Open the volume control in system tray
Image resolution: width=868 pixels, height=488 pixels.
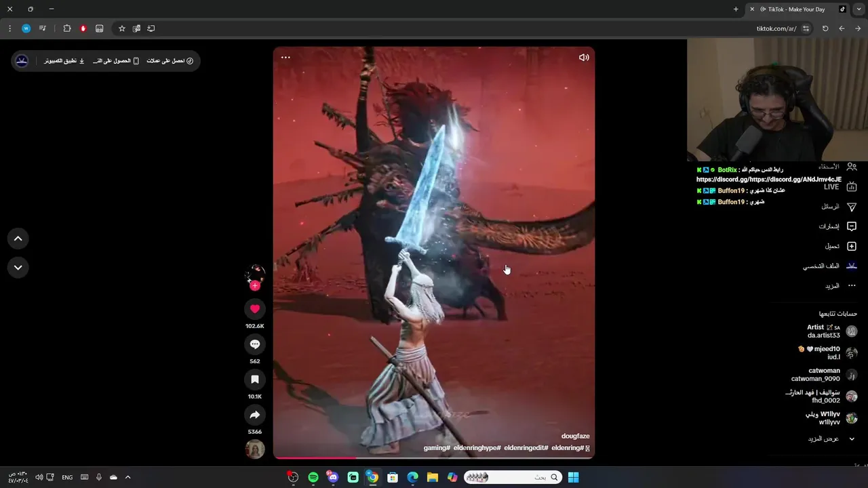[39, 477]
